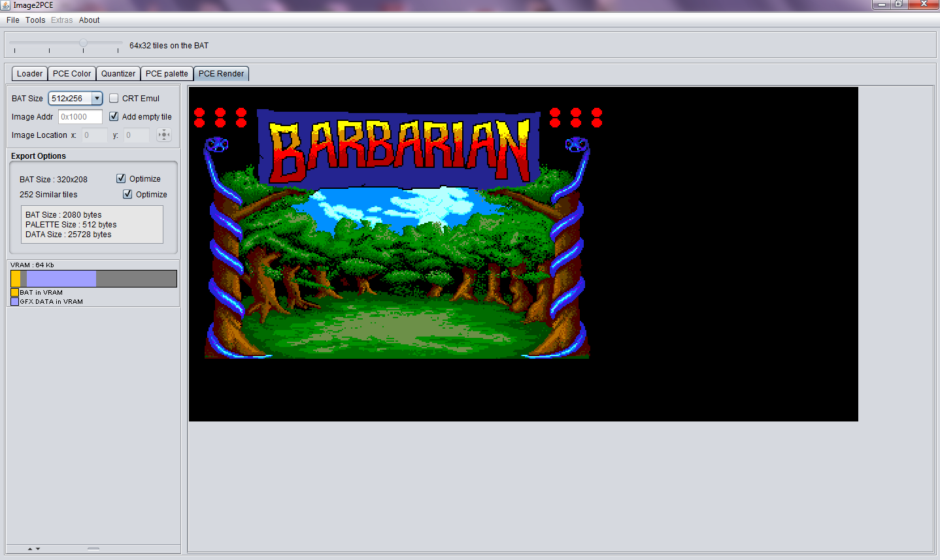The width and height of the screenshot is (940, 560).
Task: Click the 'DATA Size : 25728 bytes' text
Action: [x=69, y=235]
